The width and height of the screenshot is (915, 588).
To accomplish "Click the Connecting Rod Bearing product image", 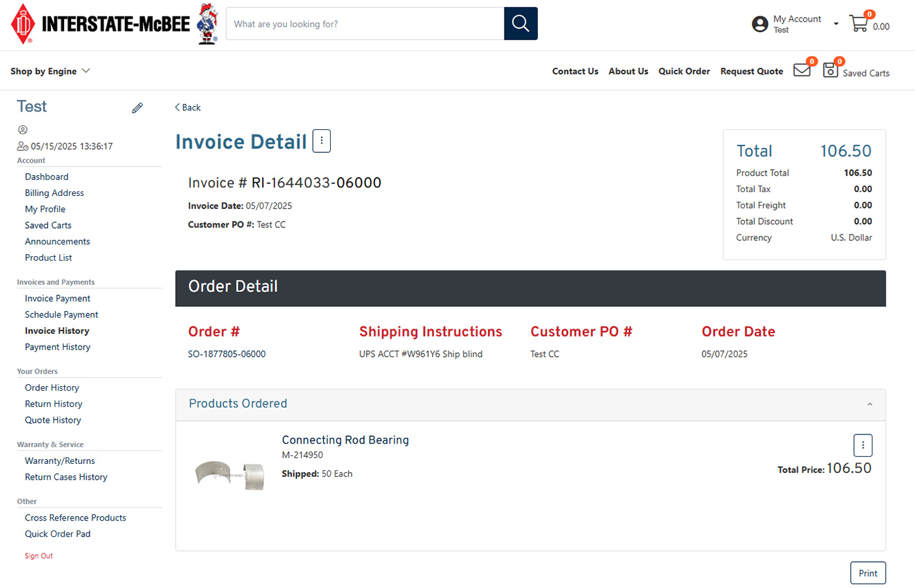I will (229, 475).
